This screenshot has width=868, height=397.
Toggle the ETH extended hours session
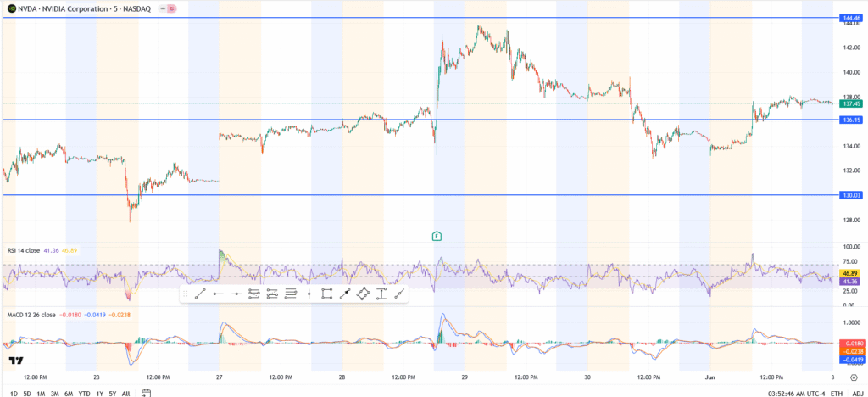pos(837,393)
